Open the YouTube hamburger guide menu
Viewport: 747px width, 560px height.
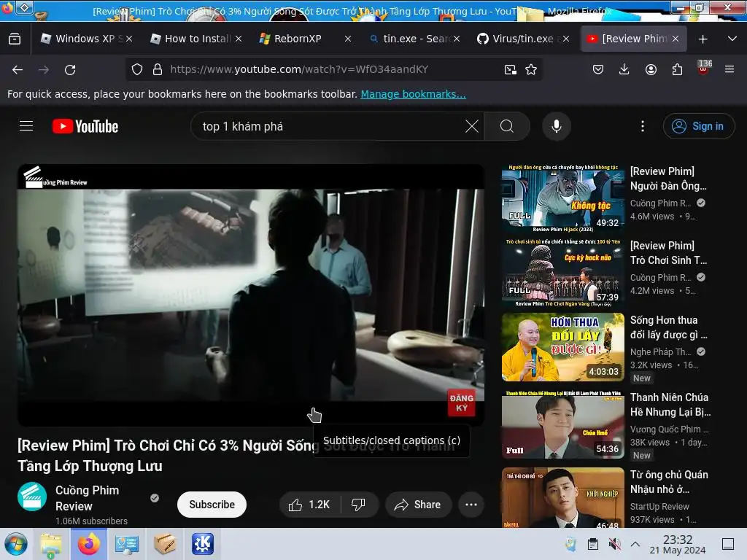[26, 126]
